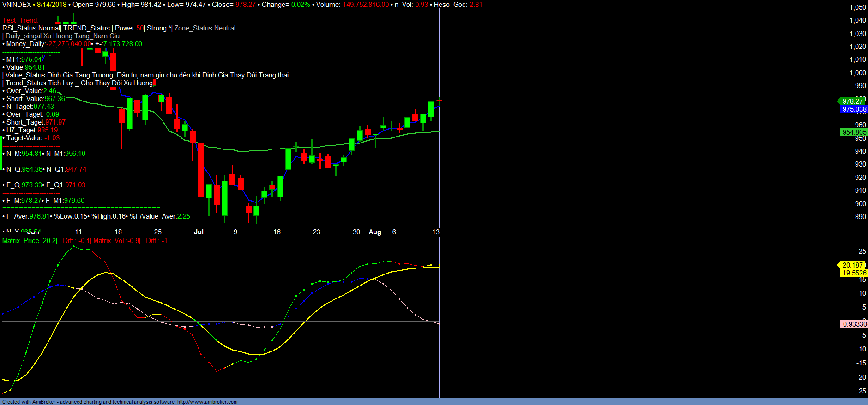Click the 8/14/2018 date in the header
The image size is (868, 405).
point(52,5)
